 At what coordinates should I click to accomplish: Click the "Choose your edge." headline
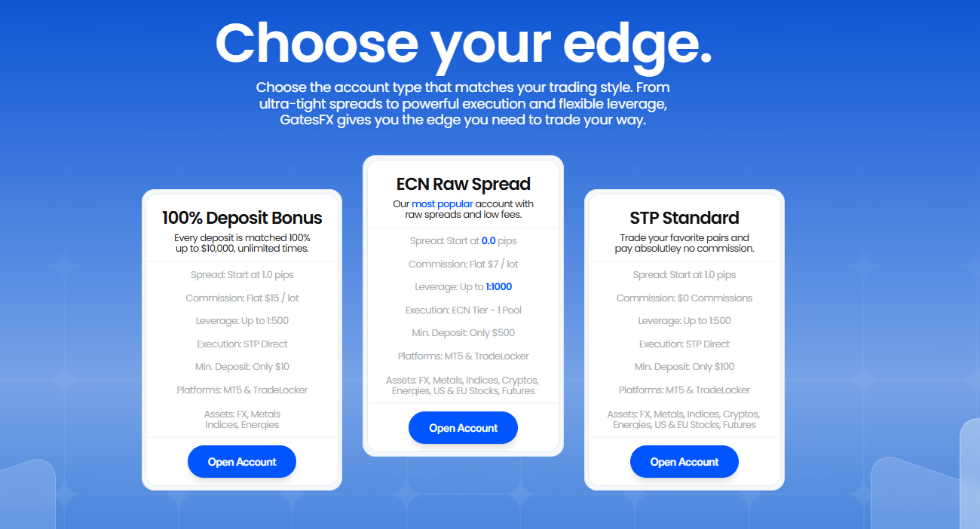click(463, 43)
